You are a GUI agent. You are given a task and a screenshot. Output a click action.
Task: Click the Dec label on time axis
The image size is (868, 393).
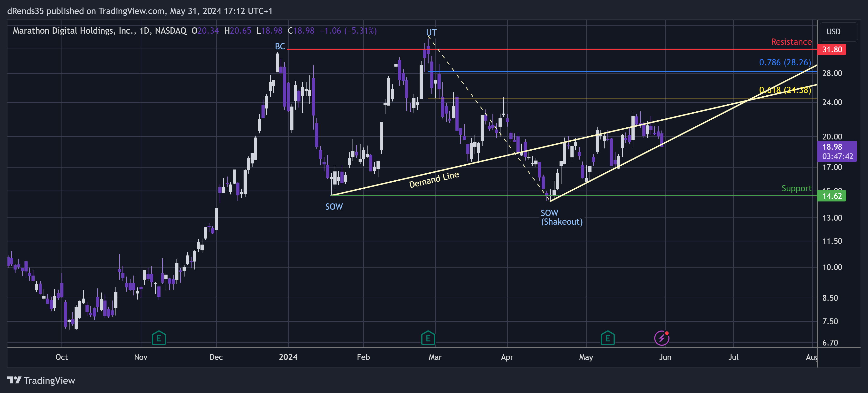coord(216,357)
